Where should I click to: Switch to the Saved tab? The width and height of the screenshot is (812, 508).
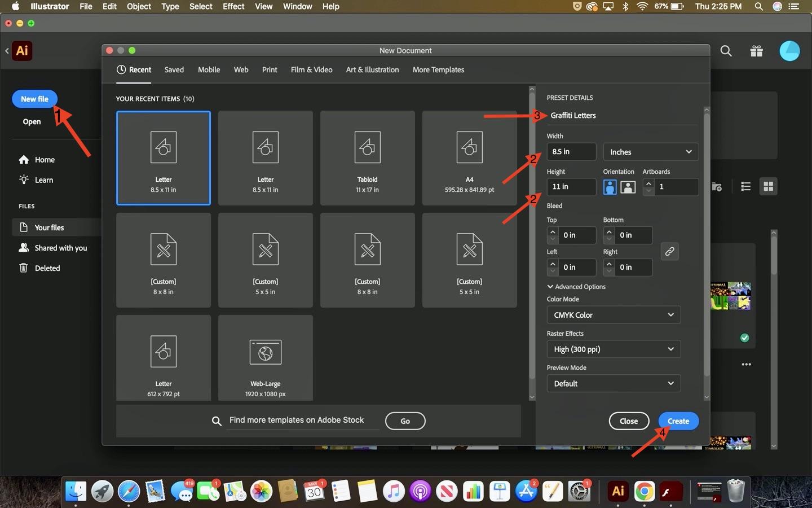click(174, 70)
